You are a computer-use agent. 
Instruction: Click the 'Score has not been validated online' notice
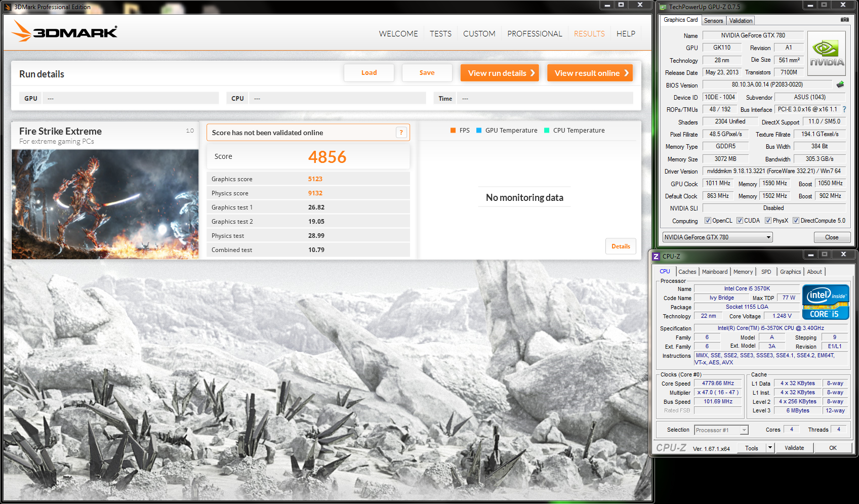coord(308,133)
